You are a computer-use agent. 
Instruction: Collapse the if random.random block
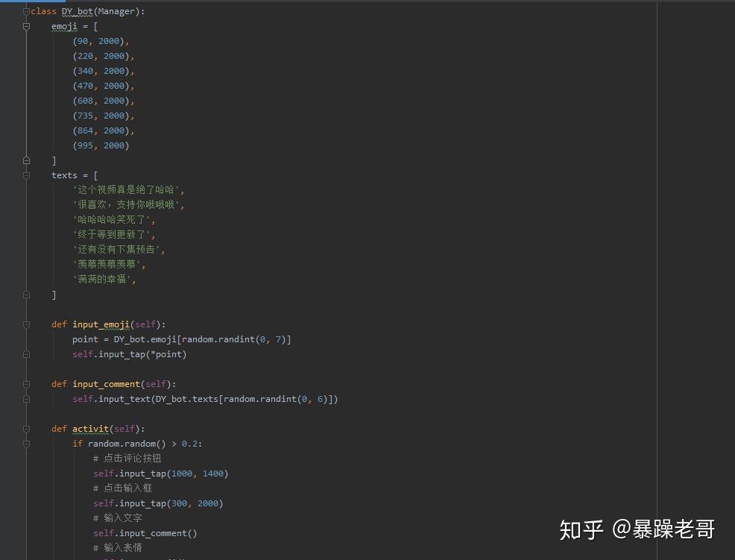[26, 444]
